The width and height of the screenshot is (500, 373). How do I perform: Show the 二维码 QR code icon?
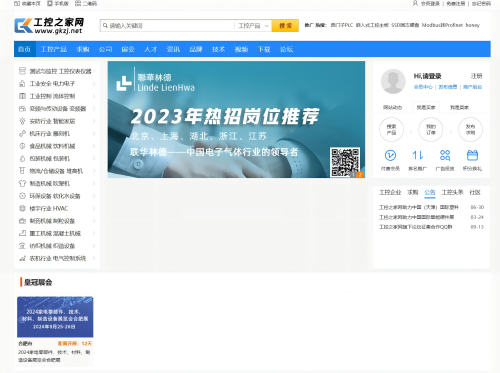[78, 3]
